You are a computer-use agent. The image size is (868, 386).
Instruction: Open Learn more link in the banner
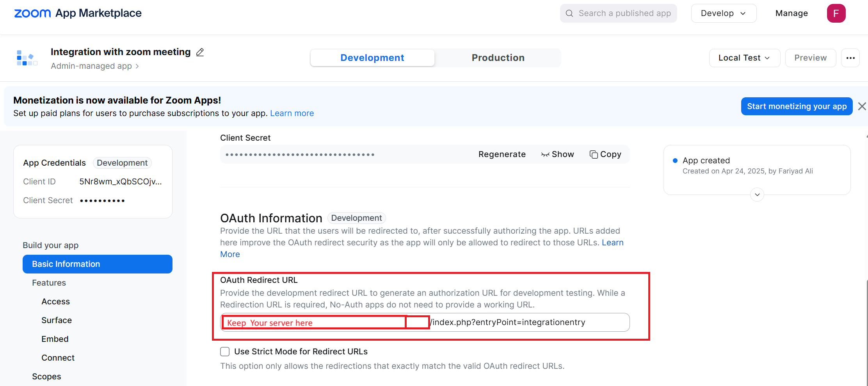point(292,113)
